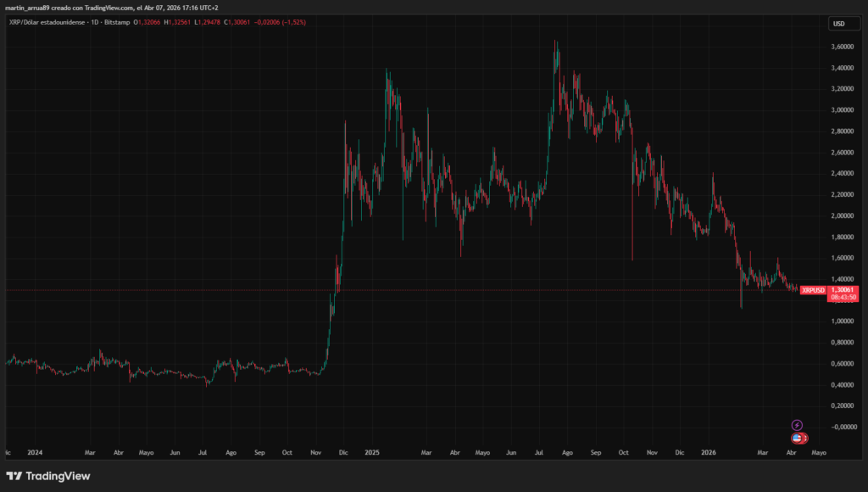Screen dimensions: 868x492
Task: Open the Bitstamp exchange info
Action: [117, 23]
